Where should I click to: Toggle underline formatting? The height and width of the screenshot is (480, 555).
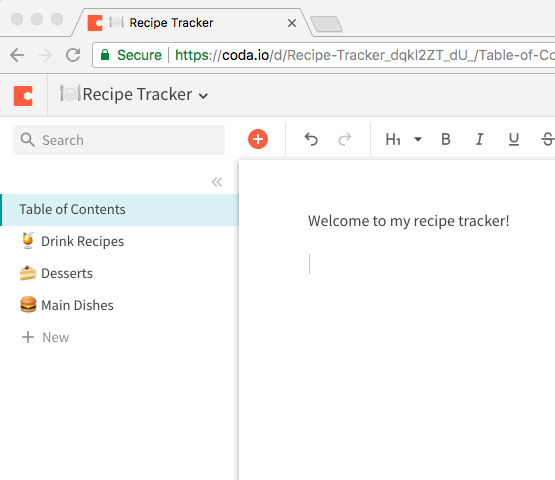514,139
